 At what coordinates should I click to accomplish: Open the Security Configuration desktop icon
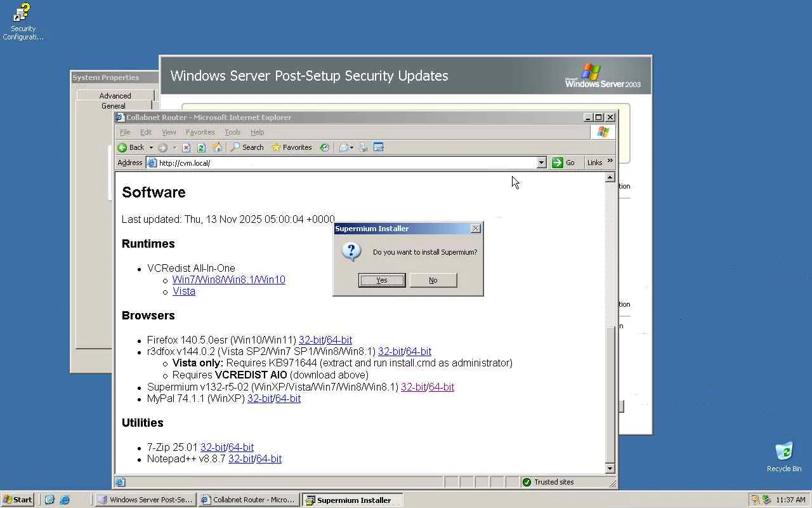point(23,22)
